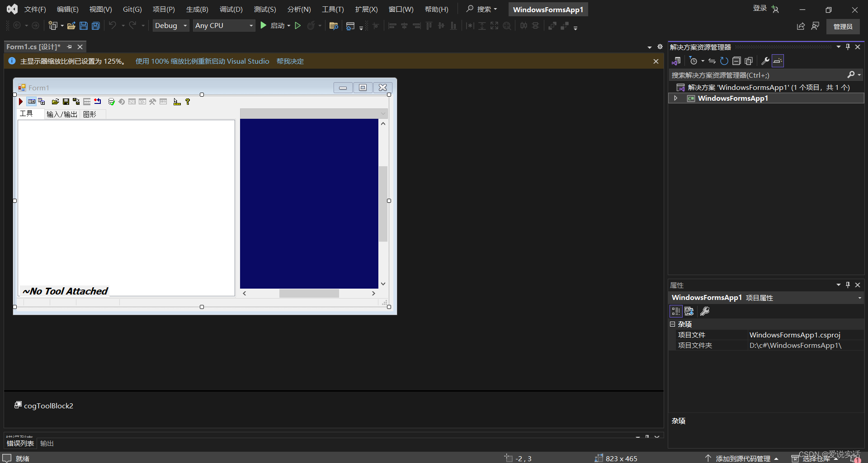Click the 启动 button to start debugging
The height and width of the screenshot is (463, 868).
276,25
